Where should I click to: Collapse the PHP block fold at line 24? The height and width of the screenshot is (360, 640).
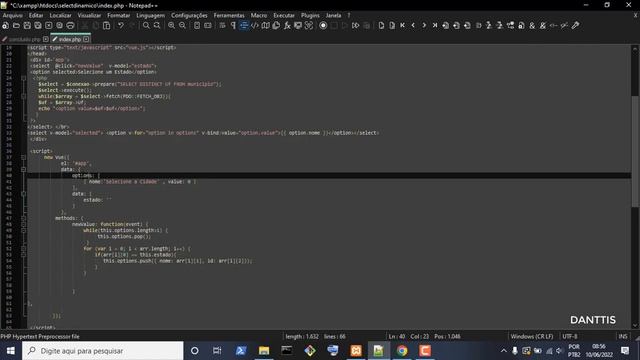point(24,78)
